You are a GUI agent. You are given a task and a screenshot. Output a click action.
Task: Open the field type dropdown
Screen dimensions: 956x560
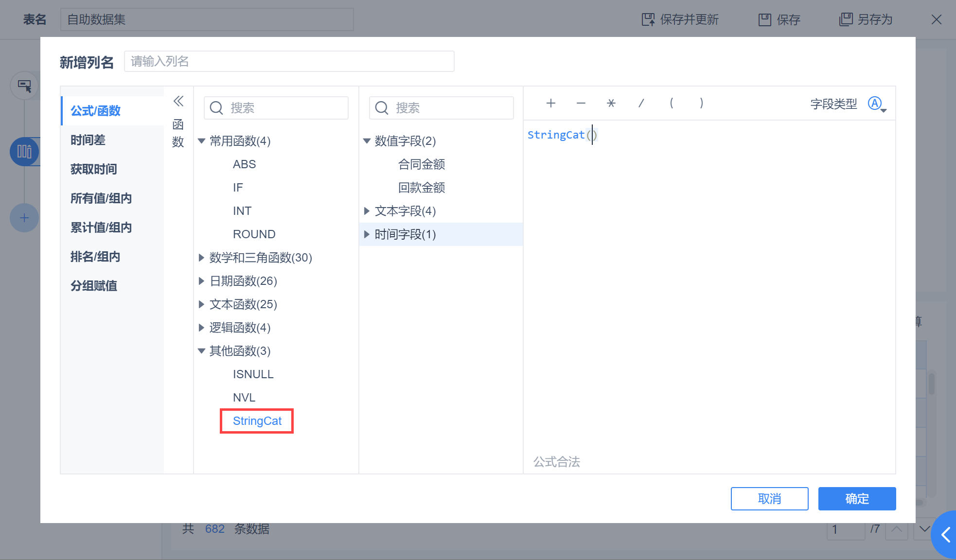pos(877,104)
